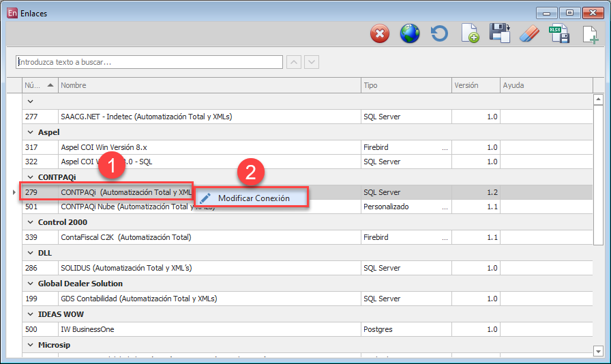Select row IW BusinessOne

click(x=308, y=329)
